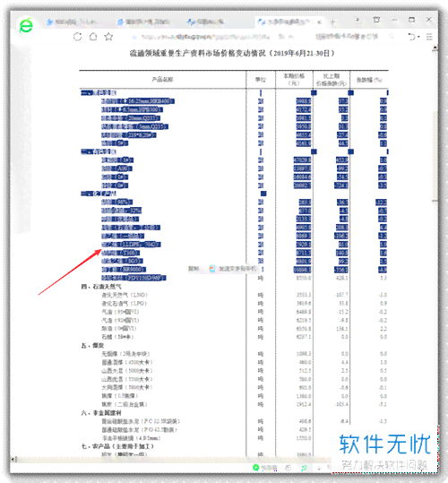
Task: Click the 焦炭（二级冶金焦） row name
Action: 125,404
